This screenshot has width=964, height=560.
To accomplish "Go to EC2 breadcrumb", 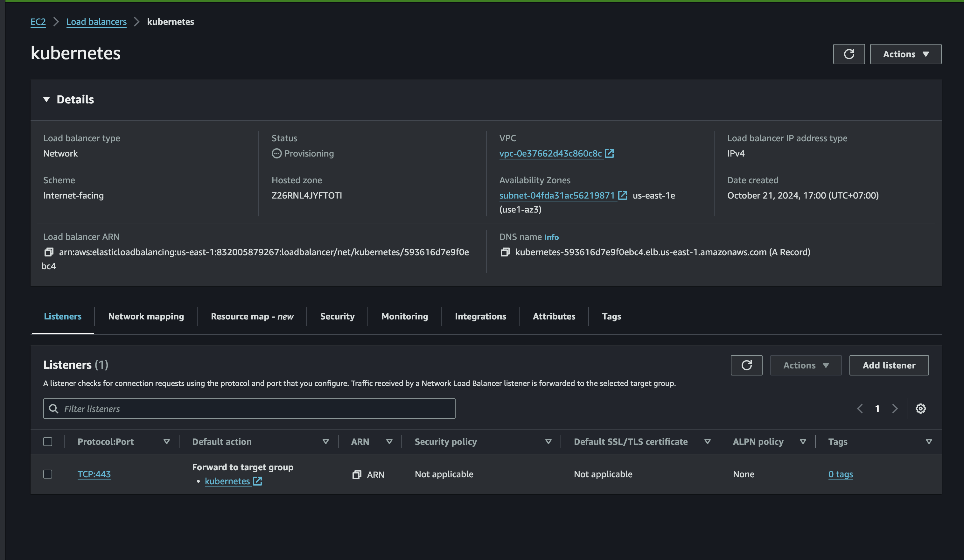I will 38,22.
